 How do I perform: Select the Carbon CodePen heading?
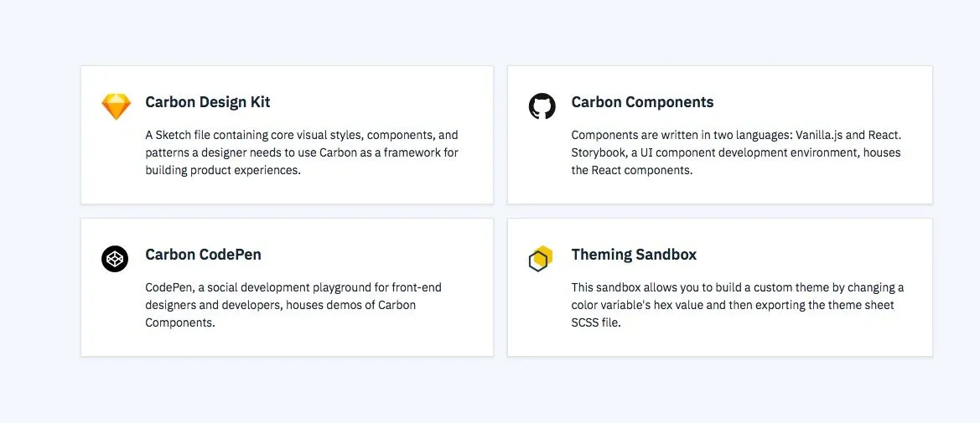(203, 255)
